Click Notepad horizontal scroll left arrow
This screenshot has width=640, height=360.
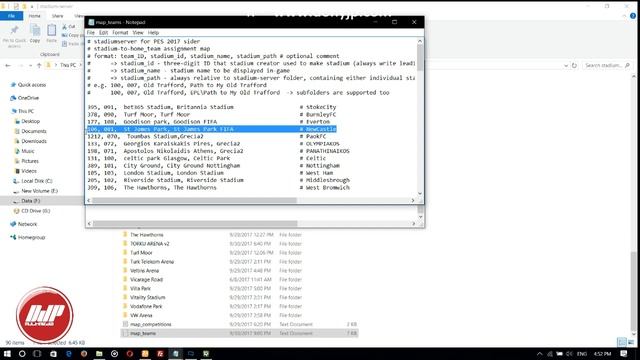coord(89,200)
